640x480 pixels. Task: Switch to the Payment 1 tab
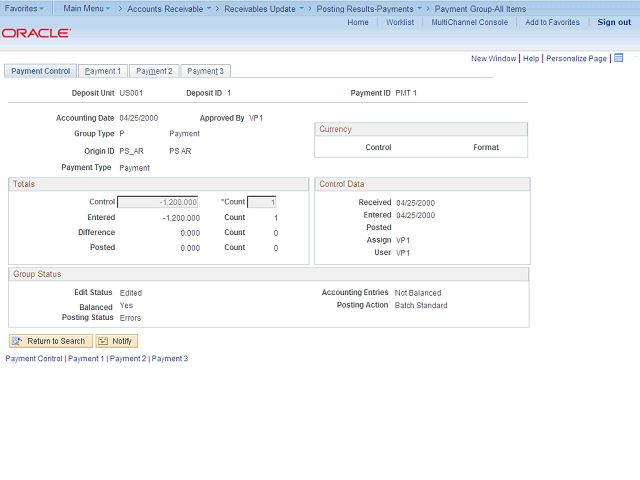point(103,71)
